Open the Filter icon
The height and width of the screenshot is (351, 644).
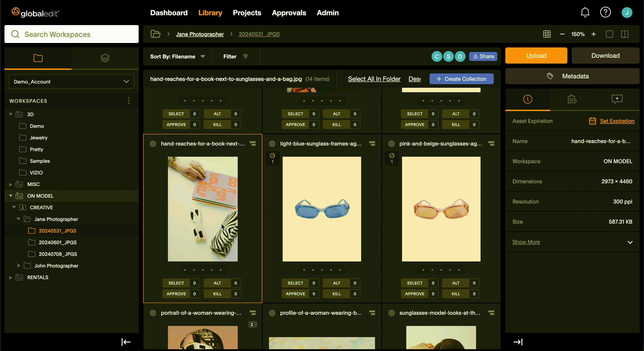pos(246,57)
